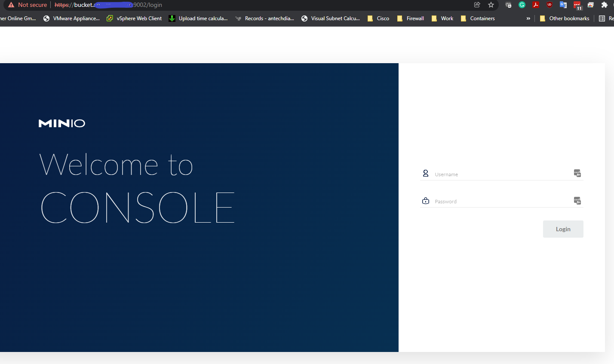Focus the Username input field
Viewport: 614px width, 364px height.
(x=501, y=174)
